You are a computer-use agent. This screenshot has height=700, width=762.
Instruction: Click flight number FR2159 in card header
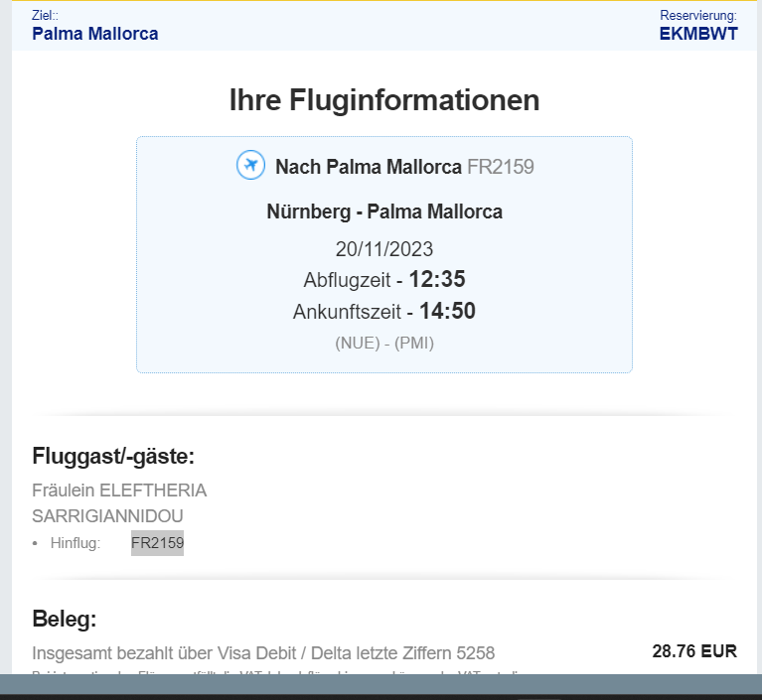(x=501, y=167)
